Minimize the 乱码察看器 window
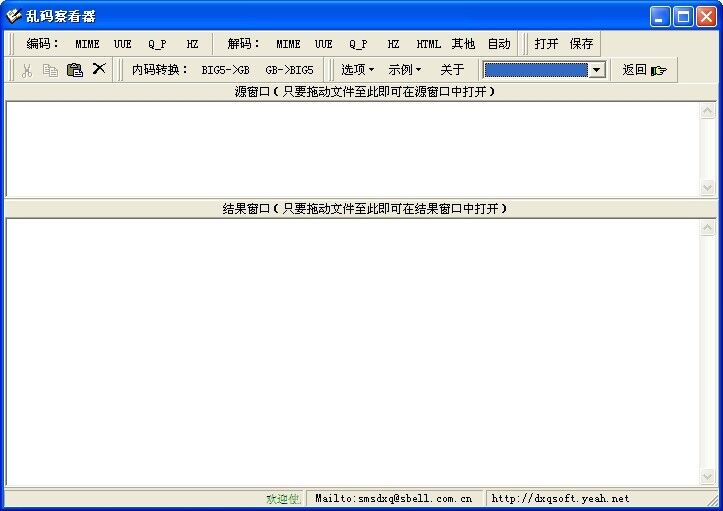The height and width of the screenshot is (511, 723). (660, 17)
